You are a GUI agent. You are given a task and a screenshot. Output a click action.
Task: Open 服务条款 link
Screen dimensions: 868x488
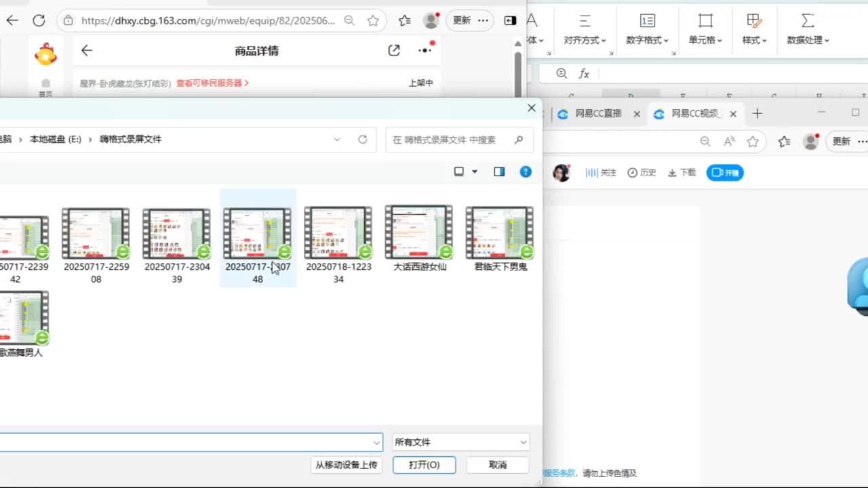[x=560, y=473]
